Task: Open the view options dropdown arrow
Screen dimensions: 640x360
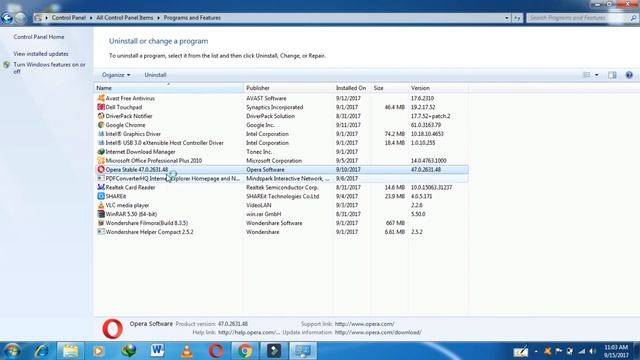Action: tap(597, 75)
